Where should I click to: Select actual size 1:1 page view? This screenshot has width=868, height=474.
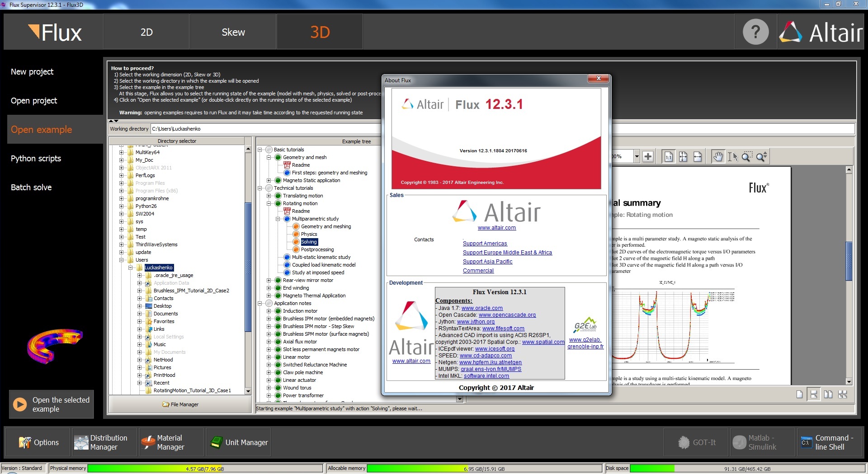[669, 156]
